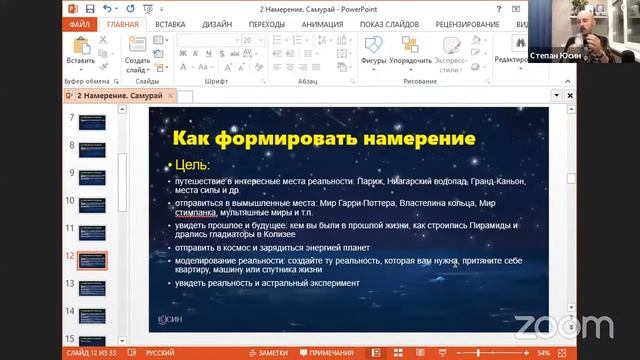
Task: Open PowerPoint Help question mark
Action: pyautogui.click(x=499, y=9)
